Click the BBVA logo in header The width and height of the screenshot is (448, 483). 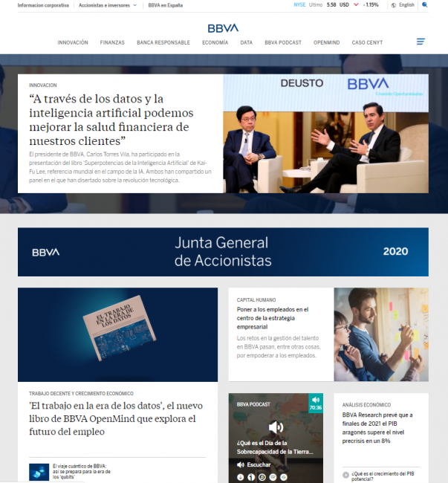click(x=223, y=27)
